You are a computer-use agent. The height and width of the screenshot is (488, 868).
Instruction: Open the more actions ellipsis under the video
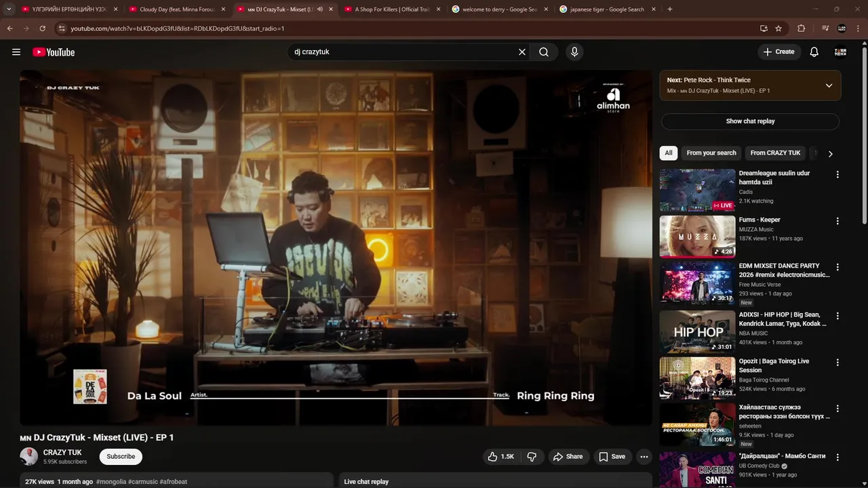pyautogui.click(x=644, y=457)
